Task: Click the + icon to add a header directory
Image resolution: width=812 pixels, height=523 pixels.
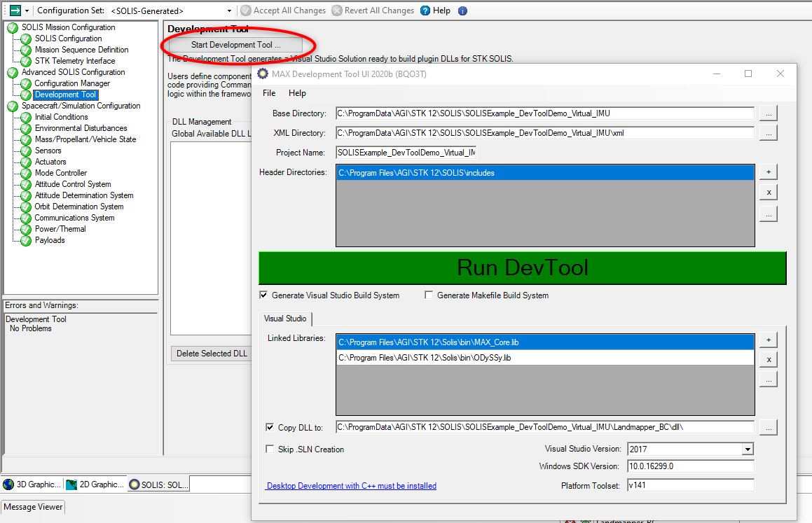Action: tap(769, 172)
